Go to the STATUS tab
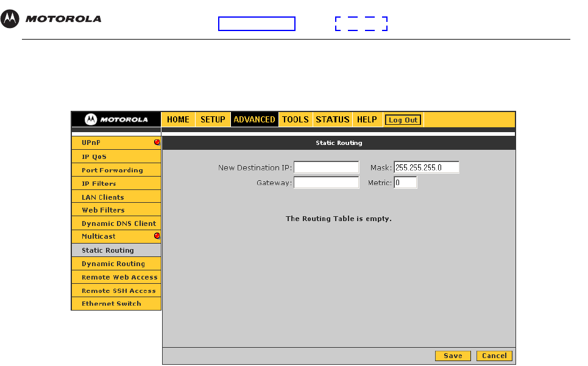The image size is (588, 366). (x=333, y=119)
